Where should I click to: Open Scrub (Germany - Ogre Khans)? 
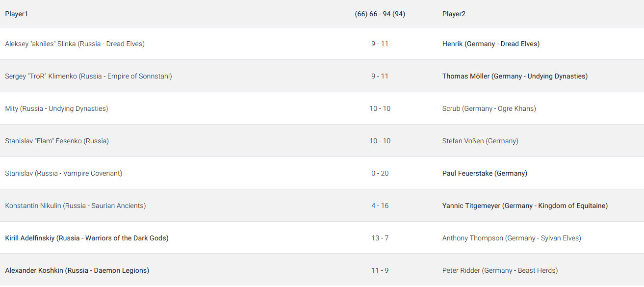point(489,108)
